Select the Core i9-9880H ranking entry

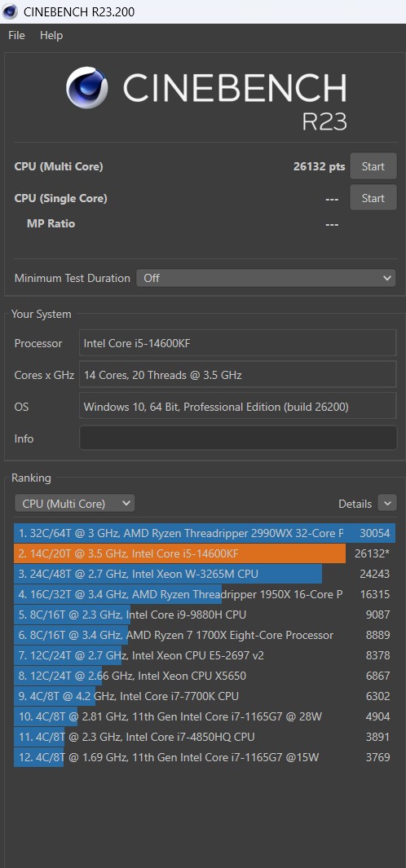pos(205,615)
